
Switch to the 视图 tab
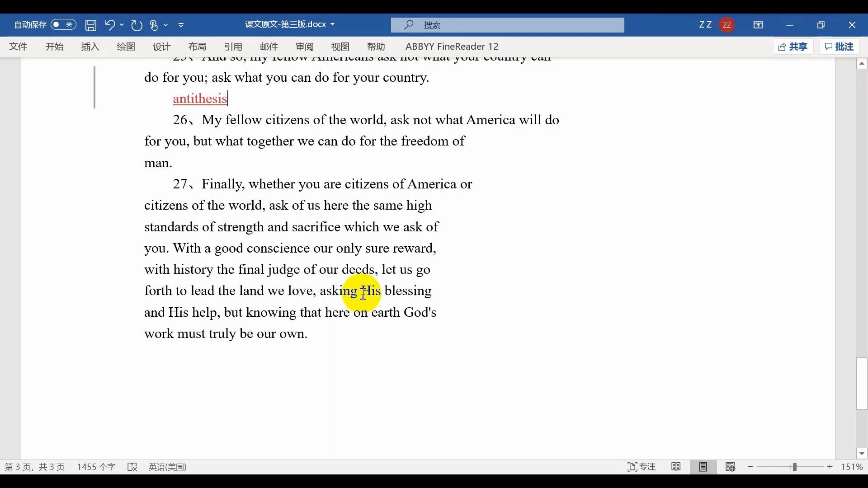340,47
